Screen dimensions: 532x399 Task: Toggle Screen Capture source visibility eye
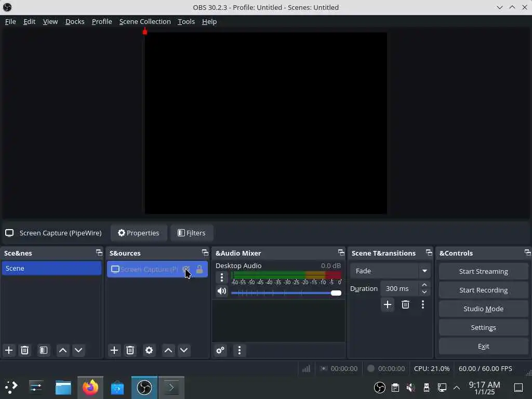pyautogui.click(x=186, y=269)
